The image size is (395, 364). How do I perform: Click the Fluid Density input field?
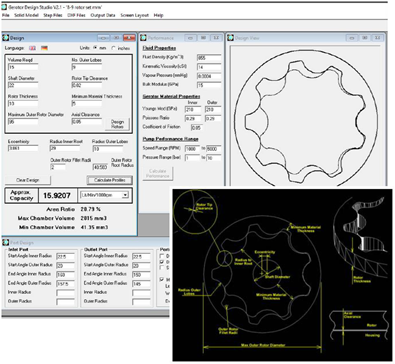pyautogui.click(x=209, y=58)
